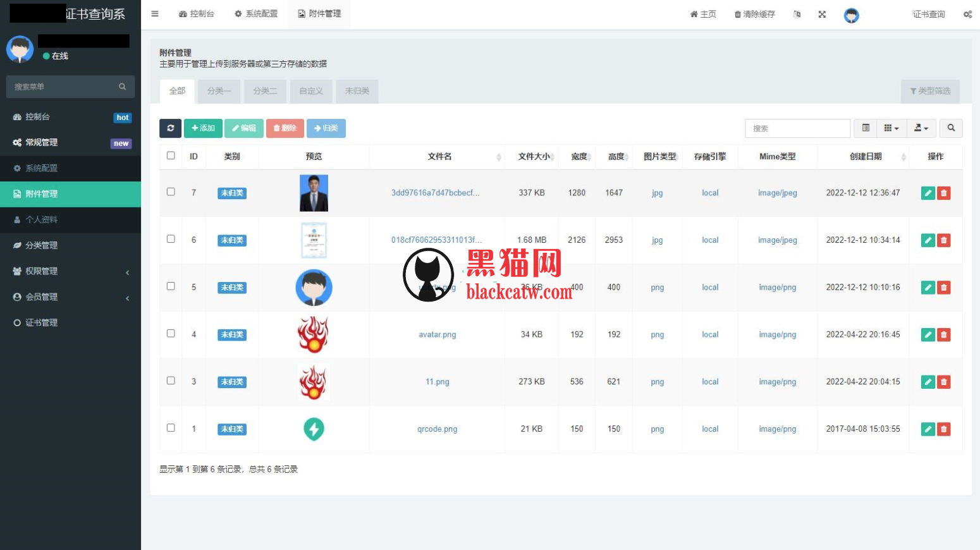Delete the qrcode.png row
Screen dimensions: 980x550
(x=944, y=429)
